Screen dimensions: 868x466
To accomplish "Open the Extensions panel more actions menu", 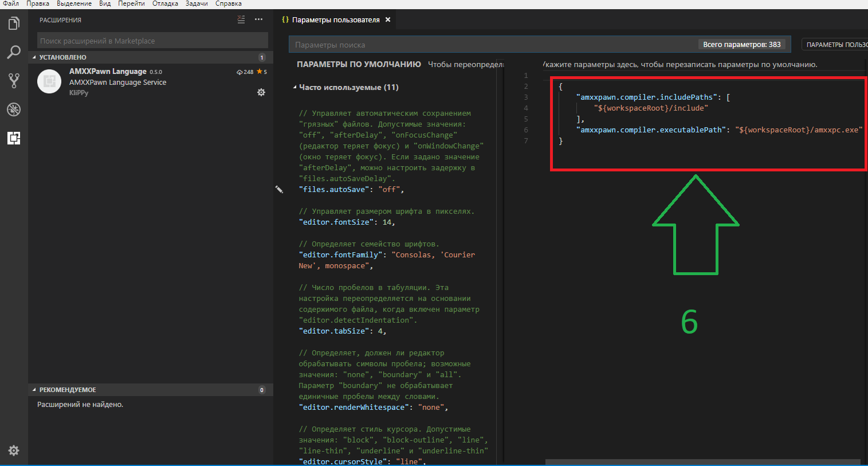I will click(259, 19).
